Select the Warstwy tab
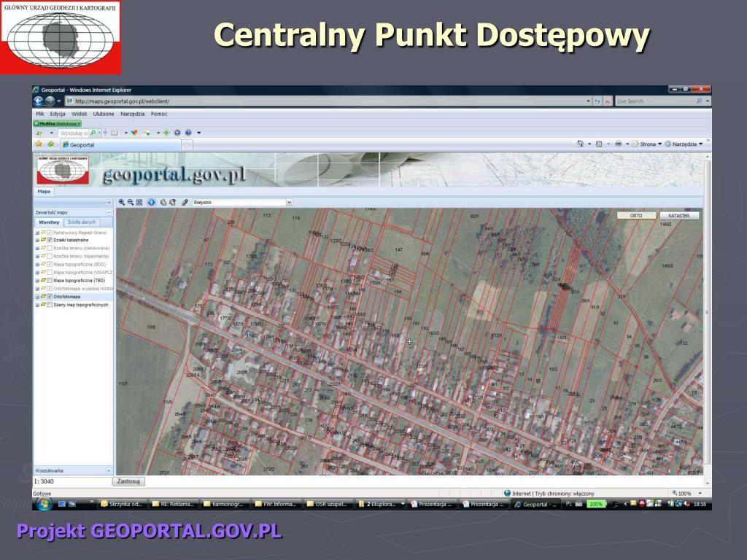 pyautogui.click(x=49, y=222)
